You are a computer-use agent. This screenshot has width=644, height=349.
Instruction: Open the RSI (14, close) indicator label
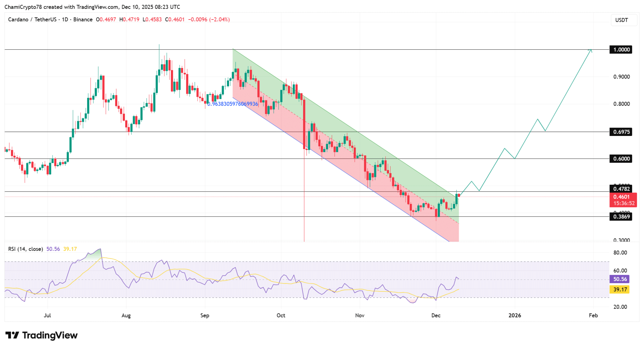(25, 248)
